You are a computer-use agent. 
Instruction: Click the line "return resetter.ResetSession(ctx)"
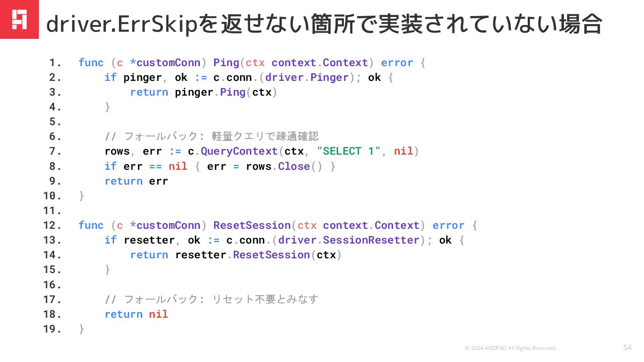point(236,255)
